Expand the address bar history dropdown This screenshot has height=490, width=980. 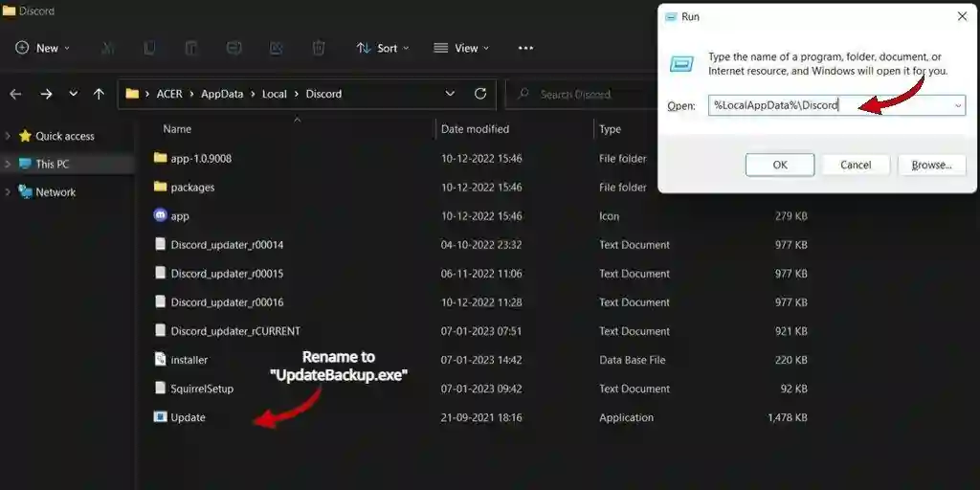pos(450,94)
